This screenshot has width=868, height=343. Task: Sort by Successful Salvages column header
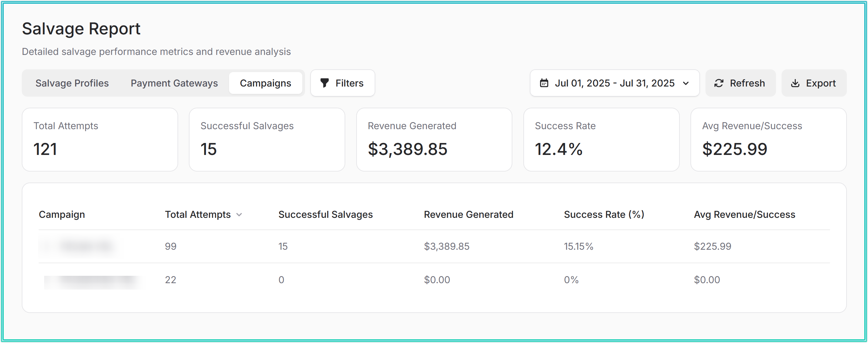[x=325, y=214]
